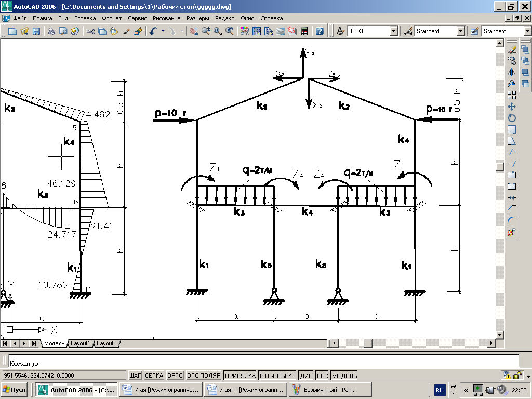This screenshot has height=399, width=532.
Task: Toggle ОТС-ОБЪЕКТ object tracking
Action: click(277, 376)
